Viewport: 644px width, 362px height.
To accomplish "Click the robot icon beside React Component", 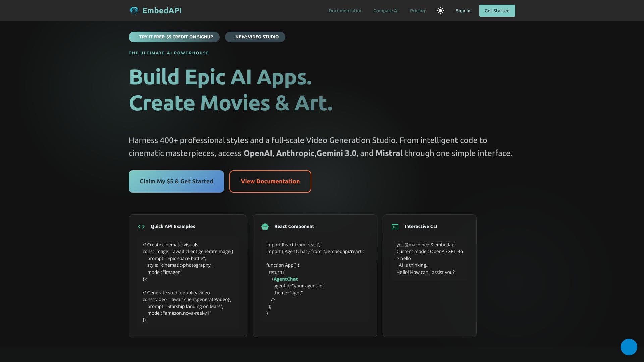I will [265, 227].
